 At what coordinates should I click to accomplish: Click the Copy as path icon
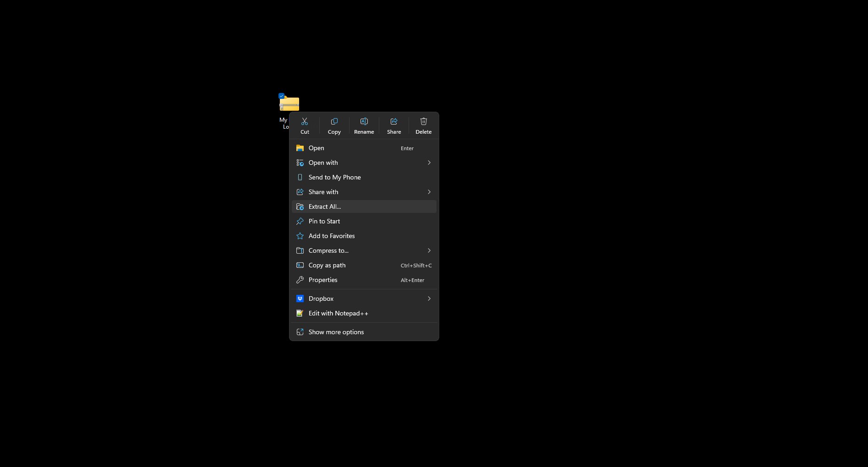click(x=300, y=265)
